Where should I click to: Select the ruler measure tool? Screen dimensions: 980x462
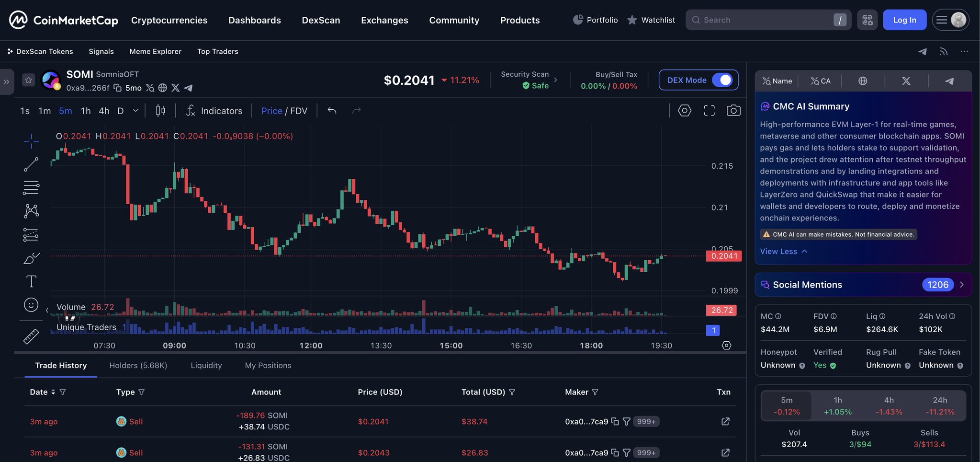[x=31, y=336]
